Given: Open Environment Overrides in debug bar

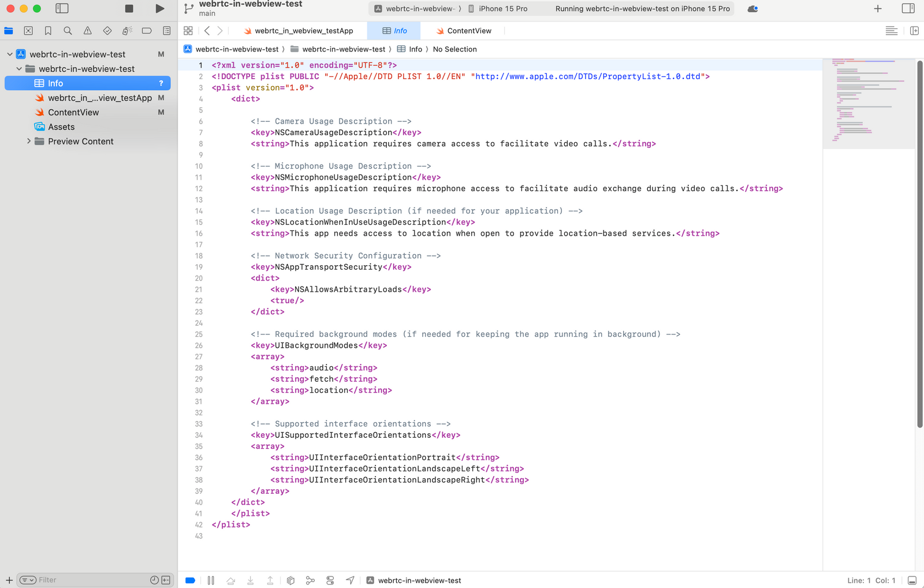Looking at the screenshot, I should tap(330, 580).
